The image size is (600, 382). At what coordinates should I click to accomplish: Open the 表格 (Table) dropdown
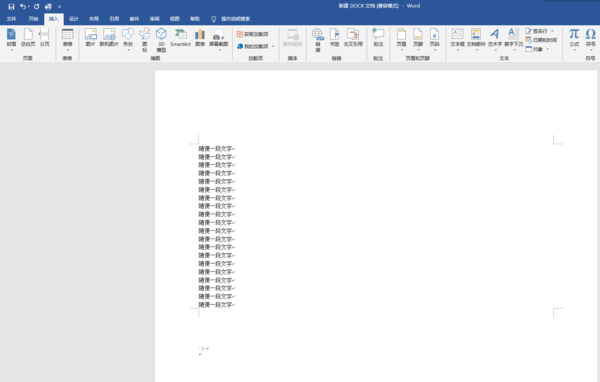tap(67, 39)
